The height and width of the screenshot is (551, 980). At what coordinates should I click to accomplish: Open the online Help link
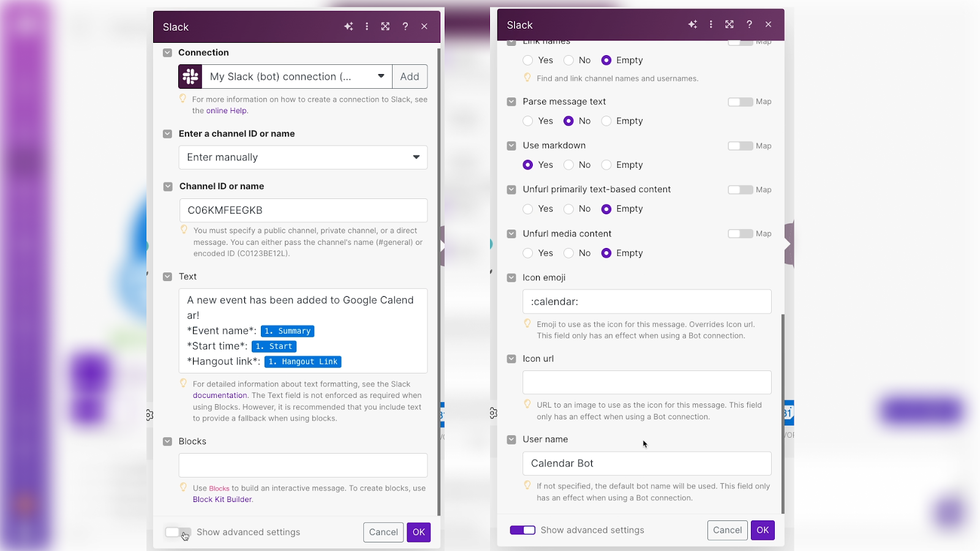click(x=226, y=111)
